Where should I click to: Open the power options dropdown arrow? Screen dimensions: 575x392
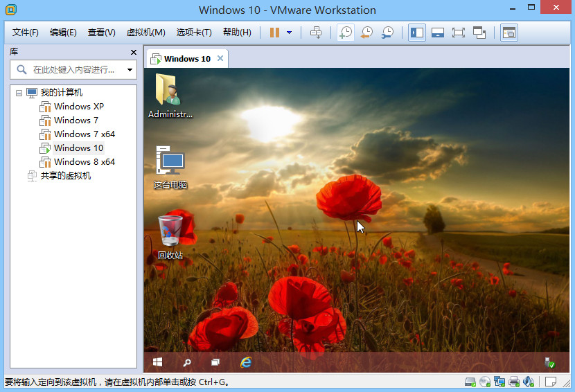coord(289,33)
